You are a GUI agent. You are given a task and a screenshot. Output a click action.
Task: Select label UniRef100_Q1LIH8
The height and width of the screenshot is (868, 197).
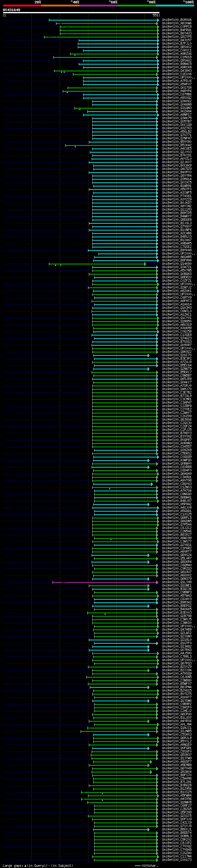pos(176,582)
